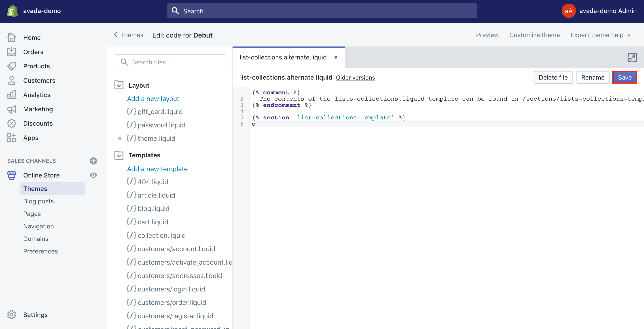The width and height of the screenshot is (644, 329).
Task: Click the back chevron beside Themes
Action: coord(116,35)
